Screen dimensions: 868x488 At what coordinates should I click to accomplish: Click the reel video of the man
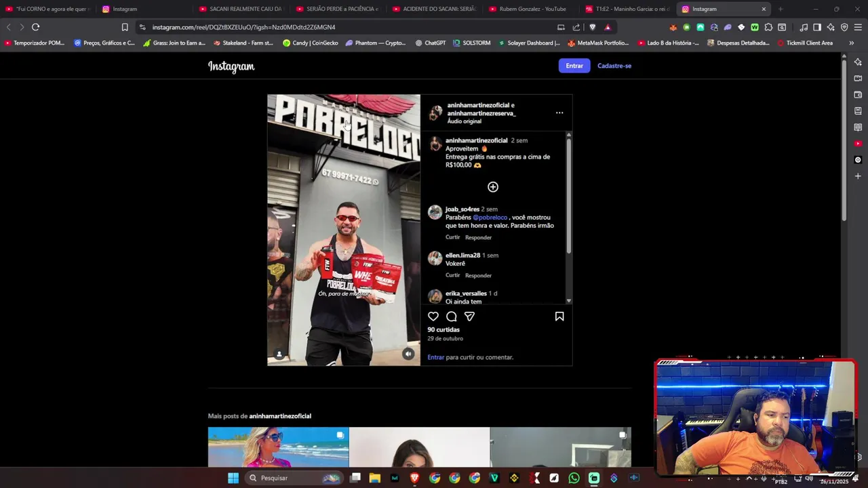[x=344, y=230]
